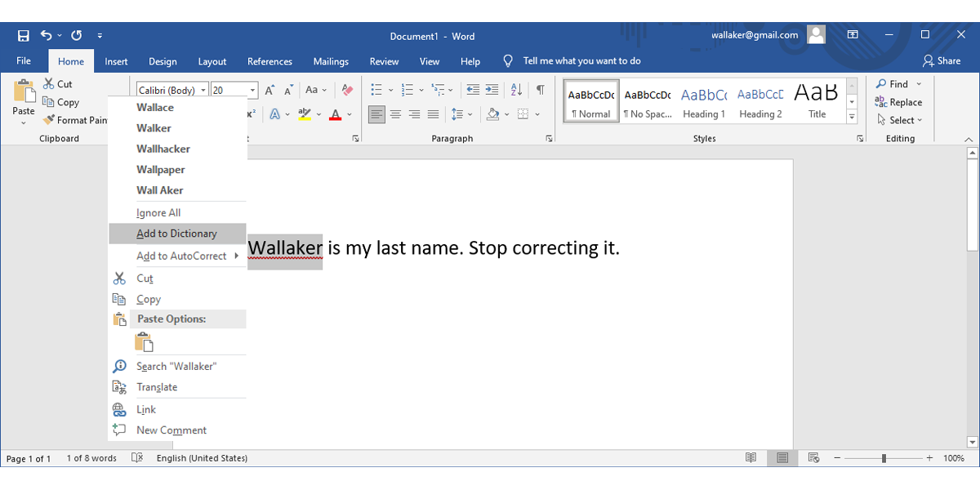This screenshot has width=980, height=490.
Task: Switch to the Review ribbon tab
Action: [x=384, y=60]
